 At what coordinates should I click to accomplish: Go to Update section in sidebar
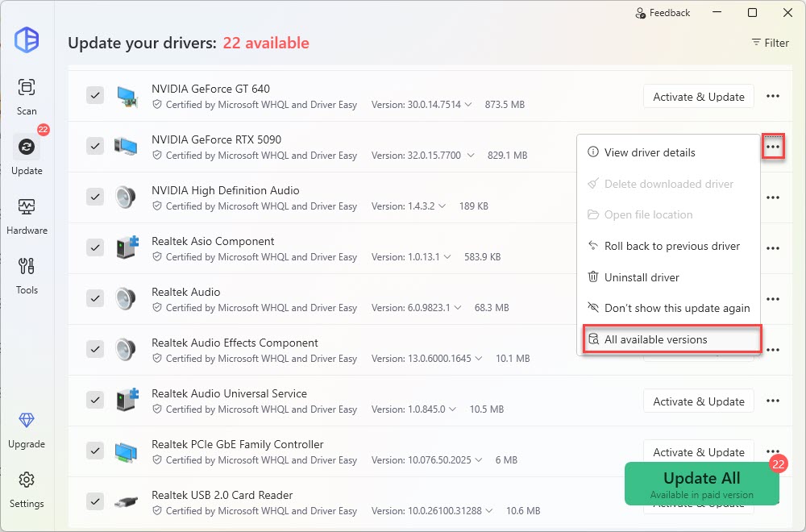(27, 156)
